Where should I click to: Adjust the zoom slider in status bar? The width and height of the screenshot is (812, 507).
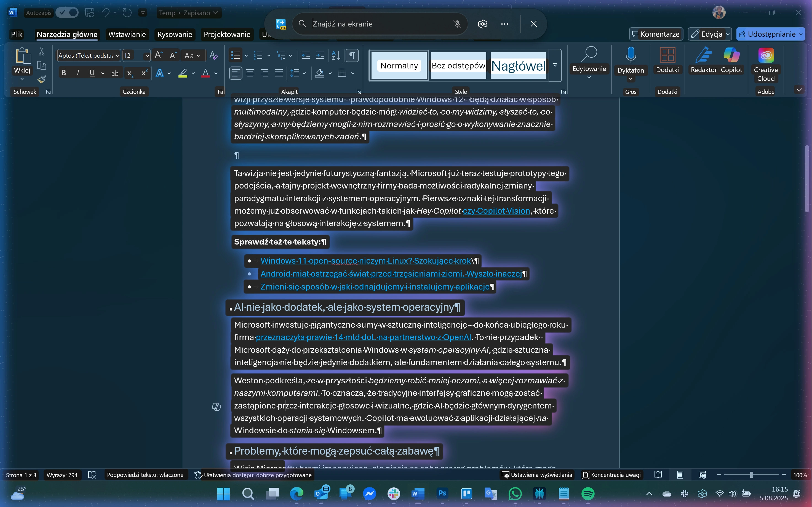(x=751, y=475)
